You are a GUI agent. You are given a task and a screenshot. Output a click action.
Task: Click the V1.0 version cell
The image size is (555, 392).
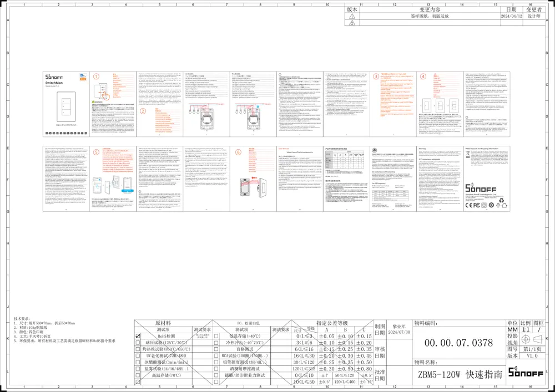tap(532, 356)
